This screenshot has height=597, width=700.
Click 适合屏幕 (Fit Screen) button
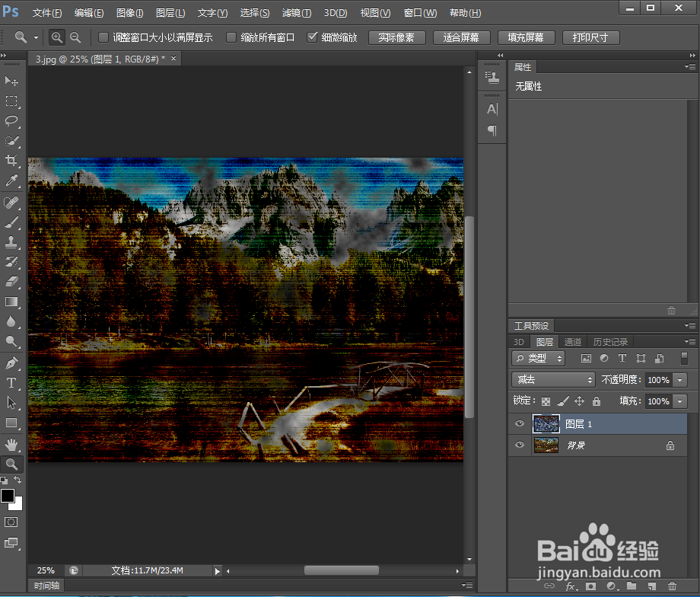(x=461, y=37)
